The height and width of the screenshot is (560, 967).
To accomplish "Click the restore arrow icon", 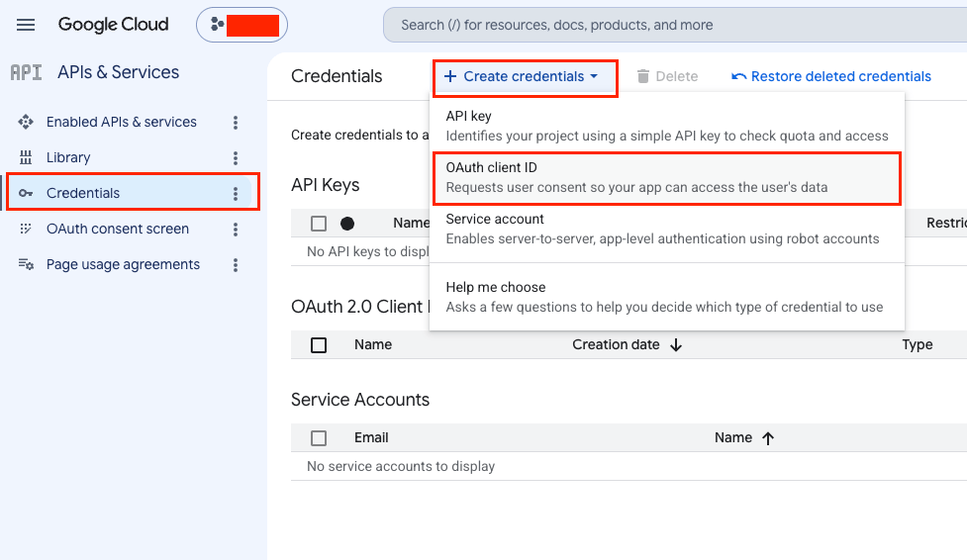I will pyautogui.click(x=738, y=76).
